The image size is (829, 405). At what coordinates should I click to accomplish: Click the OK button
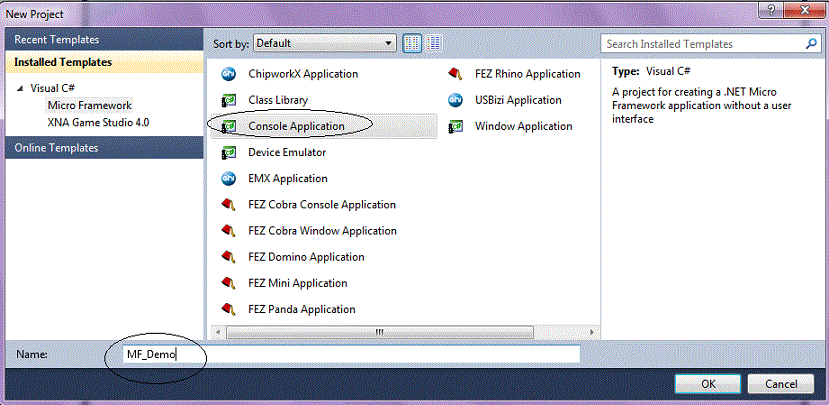(708, 384)
